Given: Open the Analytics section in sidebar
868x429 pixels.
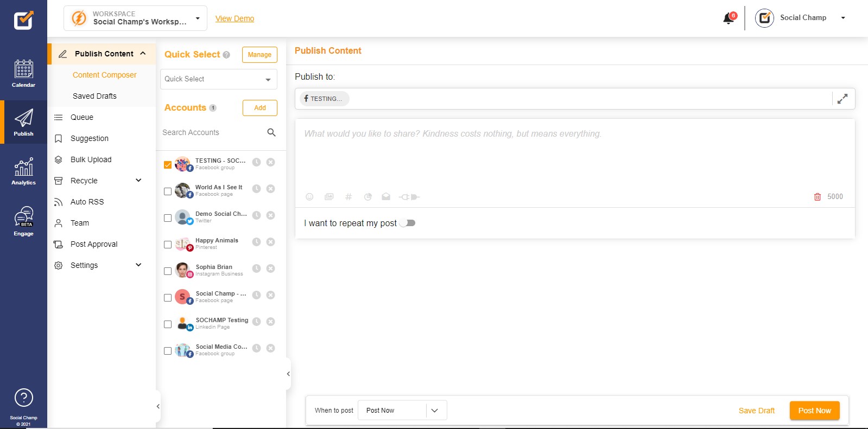Looking at the screenshot, I should coord(23,171).
